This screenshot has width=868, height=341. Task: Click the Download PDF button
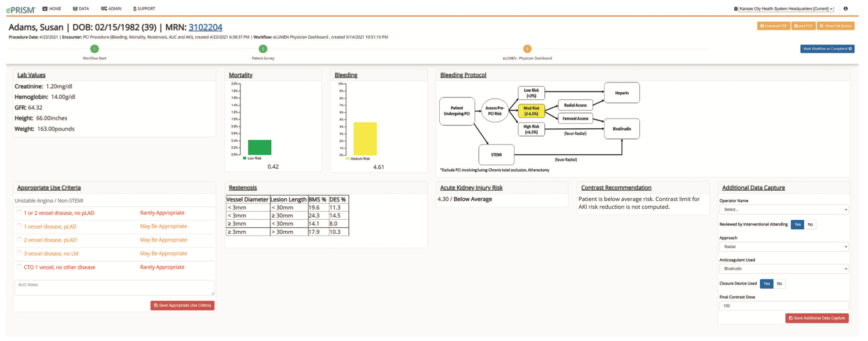(x=773, y=26)
